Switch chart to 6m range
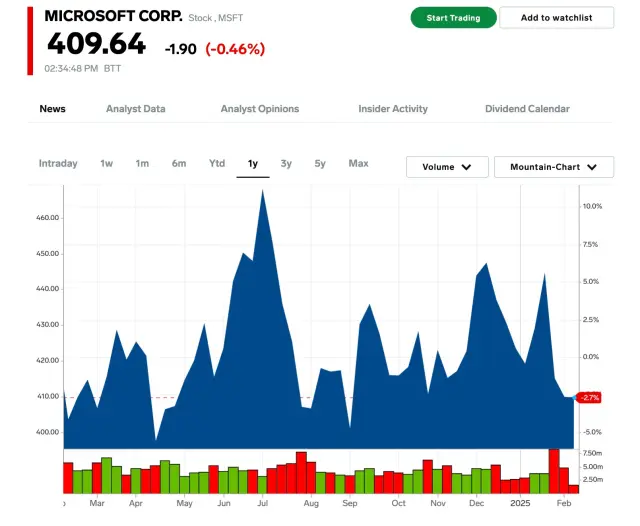Screen dimensions: 640x526 pyautogui.click(x=179, y=164)
